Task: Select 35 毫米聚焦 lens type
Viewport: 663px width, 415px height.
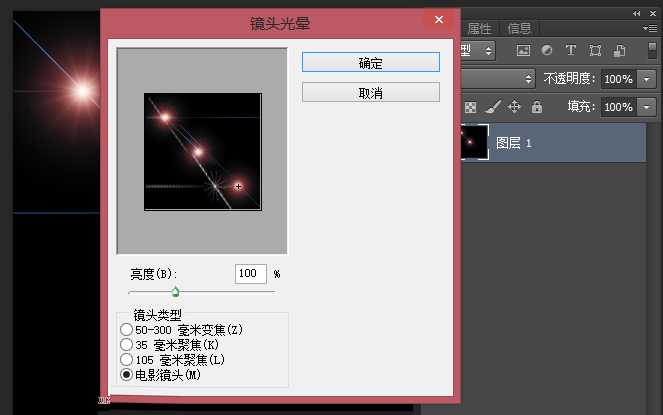Action: point(126,344)
